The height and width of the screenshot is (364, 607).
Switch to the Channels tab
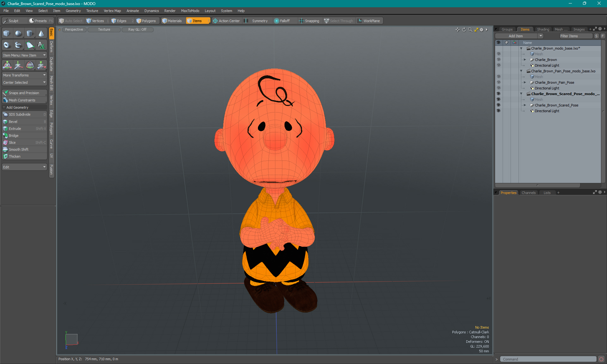point(528,193)
